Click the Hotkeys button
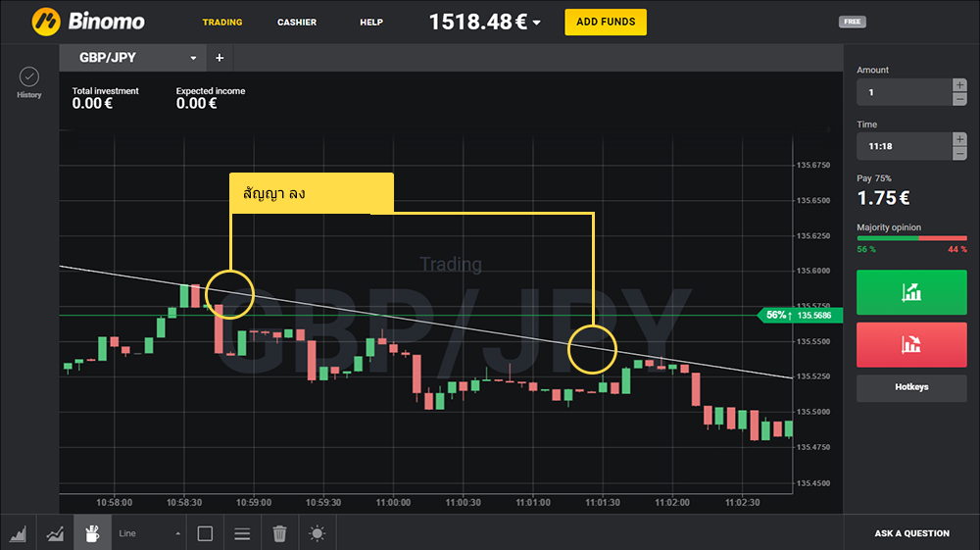 (911, 387)
